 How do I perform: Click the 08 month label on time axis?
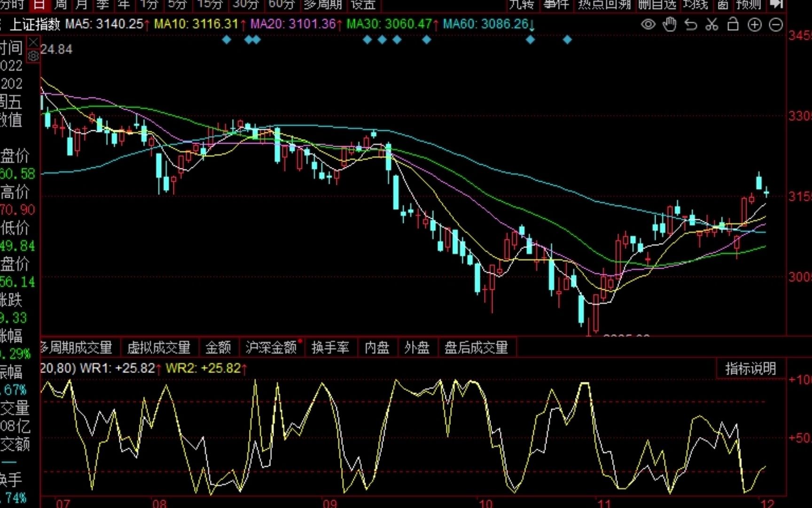click(159, 503)
